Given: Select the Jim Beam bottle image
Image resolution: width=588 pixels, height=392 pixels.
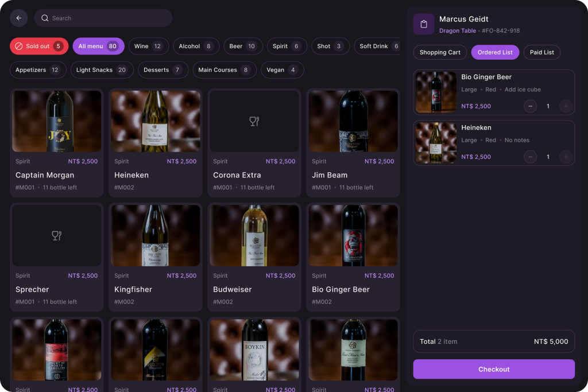Looking at the screenshot, I should point(353,121).
